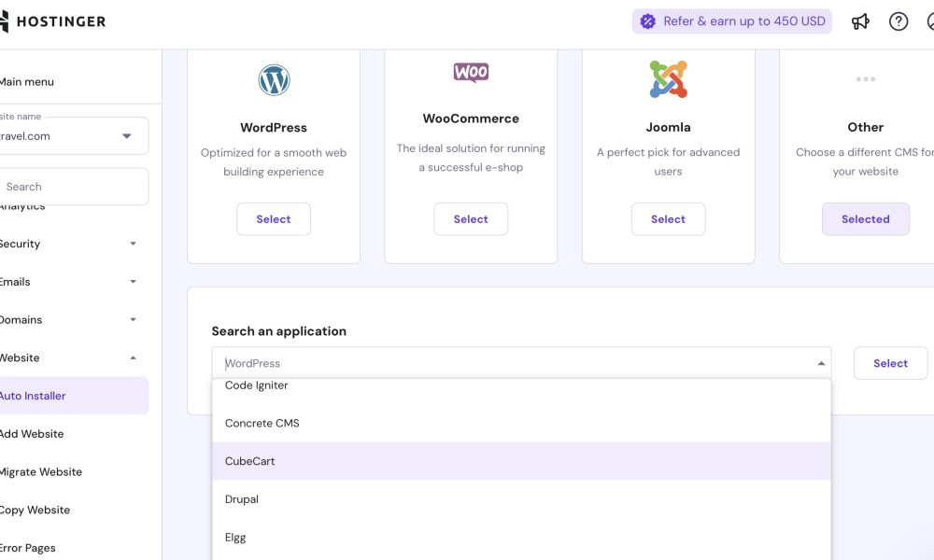Click the discount badge in Refer banner

tap(648, 21)
